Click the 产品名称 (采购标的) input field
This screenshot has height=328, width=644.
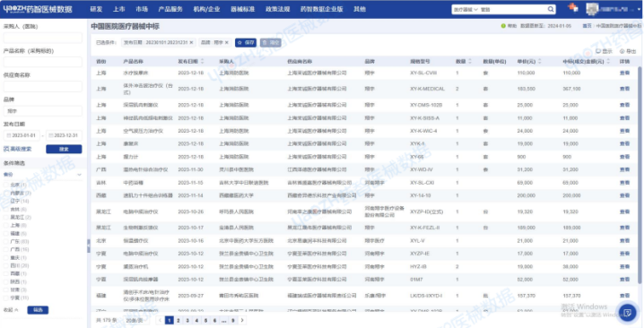coord(43,62)
